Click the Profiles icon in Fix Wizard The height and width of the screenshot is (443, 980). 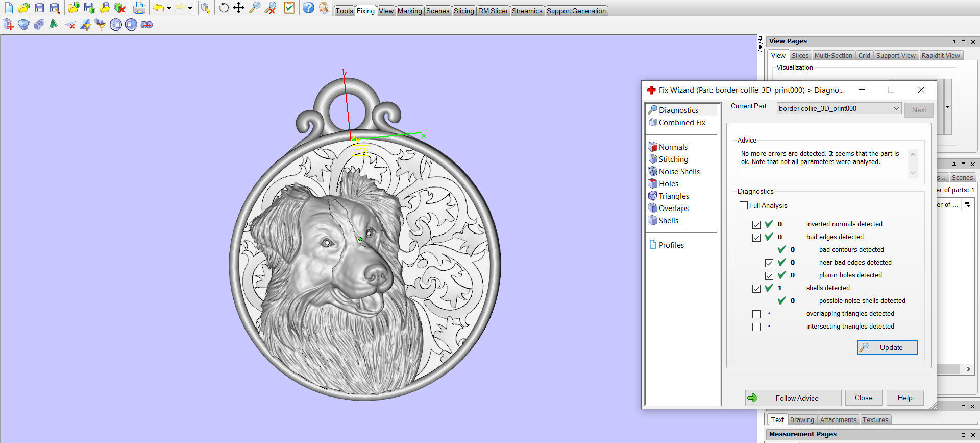(x=653, y=245)
